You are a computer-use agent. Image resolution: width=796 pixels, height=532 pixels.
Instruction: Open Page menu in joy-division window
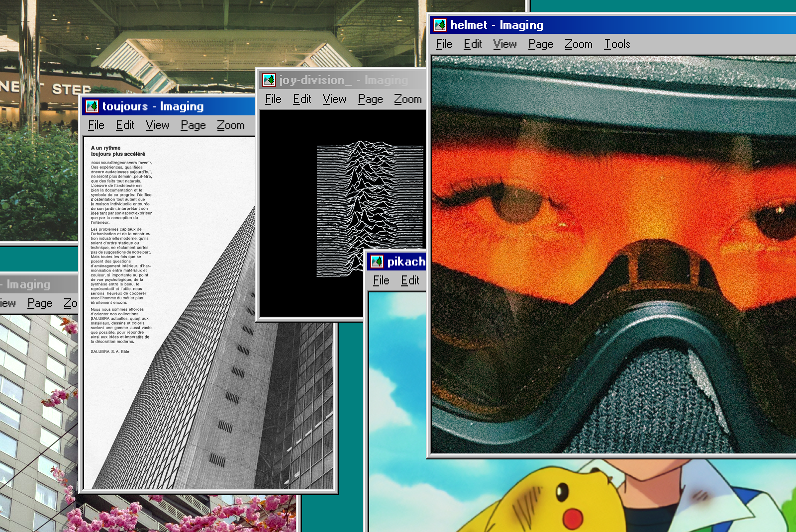pyautogui.click(x=370, y=99)
